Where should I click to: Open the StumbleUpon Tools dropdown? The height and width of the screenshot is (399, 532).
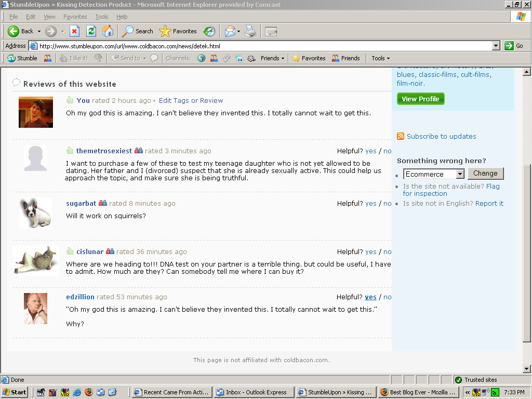381,58
